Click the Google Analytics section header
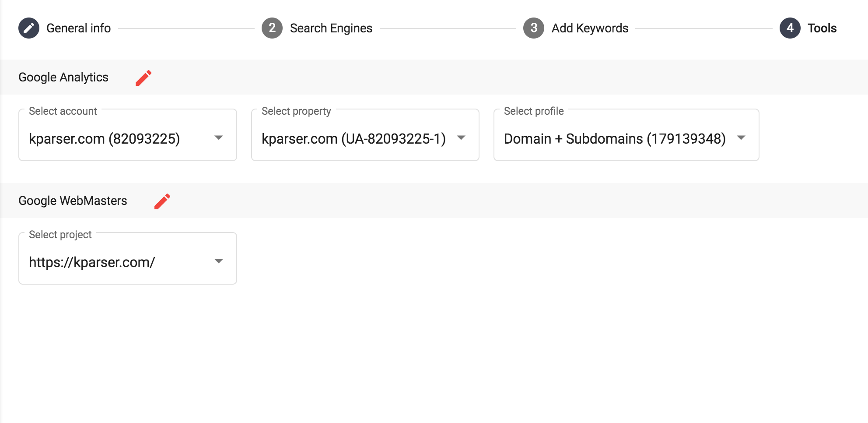868x423 pixels. (x=63, y=78)
